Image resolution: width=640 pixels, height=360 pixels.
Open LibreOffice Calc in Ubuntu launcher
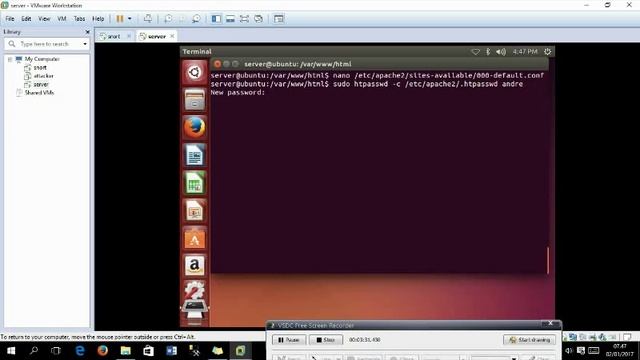coord(194,183)
